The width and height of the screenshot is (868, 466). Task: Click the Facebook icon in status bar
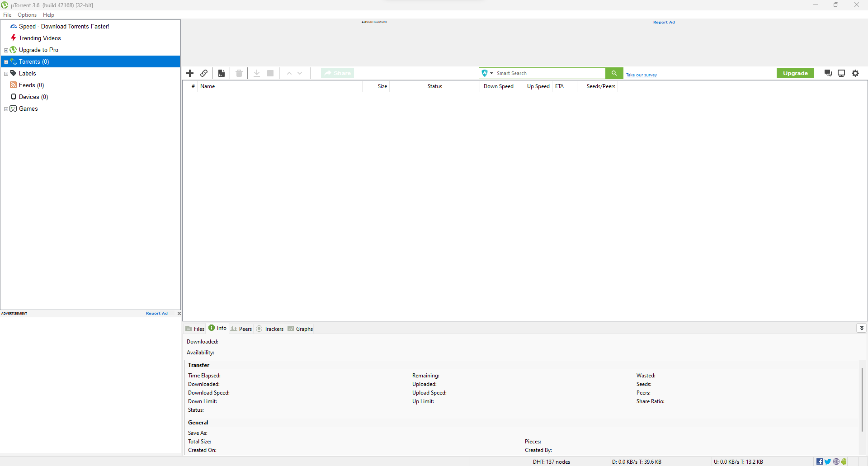[820, 461]
